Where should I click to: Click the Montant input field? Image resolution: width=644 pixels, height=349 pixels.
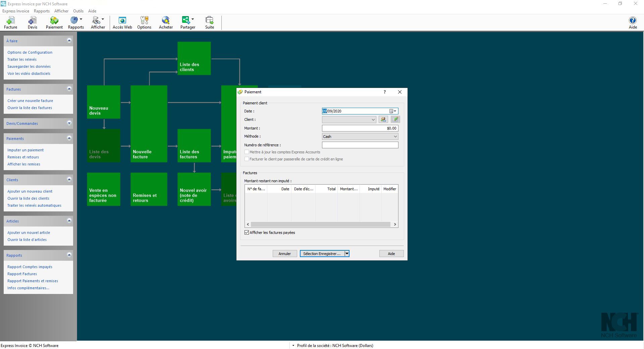pyautogui.click(x=360, y=128)
